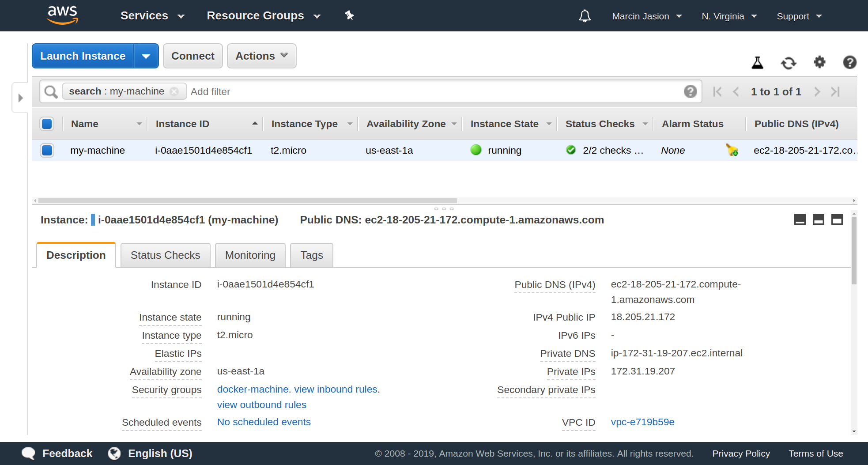Open the table settings gear icon
The image size is (868, 465).
[819, 62]
